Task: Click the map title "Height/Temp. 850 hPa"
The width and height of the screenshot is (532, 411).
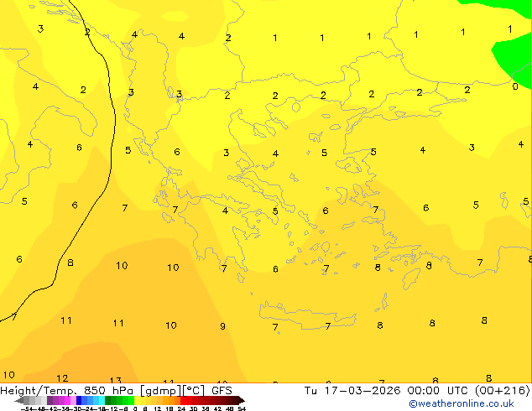Action: pyautogui.click(x=66, y=391)
